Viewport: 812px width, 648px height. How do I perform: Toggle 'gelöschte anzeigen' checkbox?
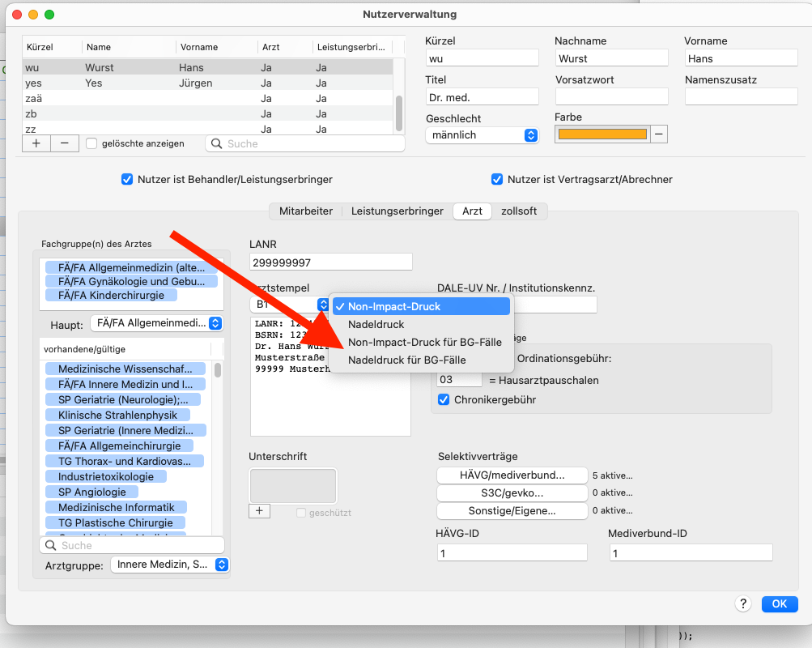click(x=91, y=143)
